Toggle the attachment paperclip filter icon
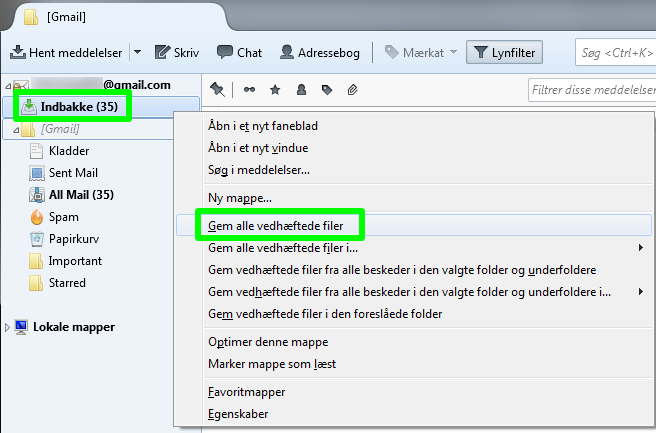This screenshot has width=656, height=433. tap(353, 90)
